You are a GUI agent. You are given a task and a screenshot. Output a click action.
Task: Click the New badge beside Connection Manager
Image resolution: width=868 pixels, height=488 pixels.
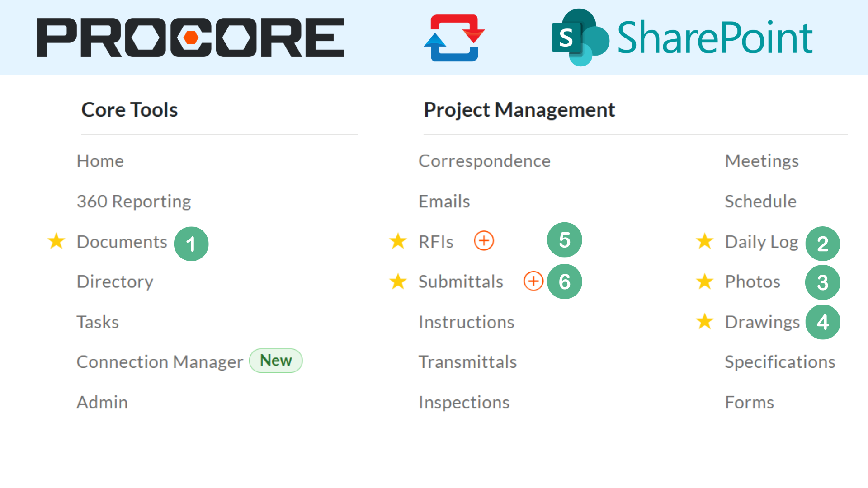point(276,361)
